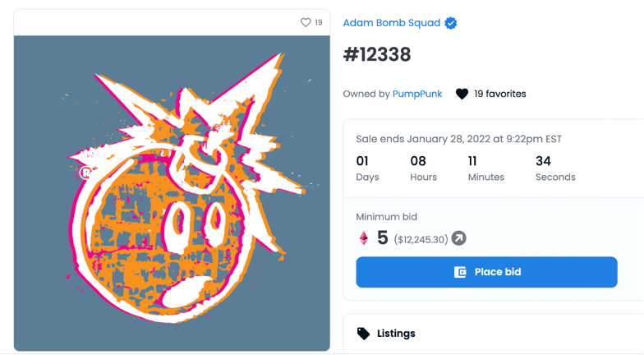Click the sale end date text
This screenshot has height=355, width=644.
click(458, 139)
